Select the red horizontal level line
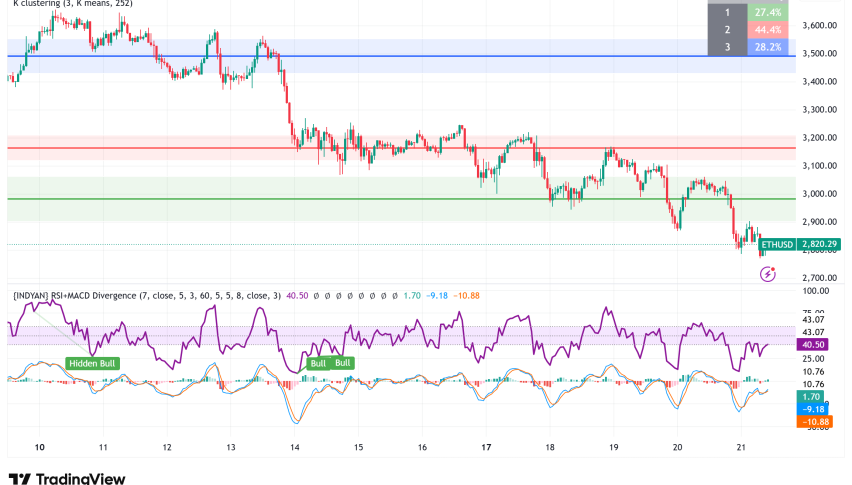852x485 pixels. [400, 148]
